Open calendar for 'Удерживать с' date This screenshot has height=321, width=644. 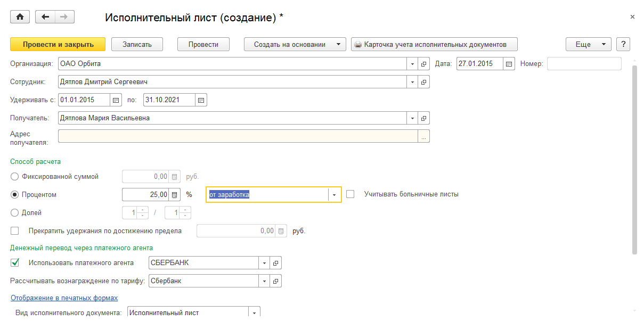[116, 100]
